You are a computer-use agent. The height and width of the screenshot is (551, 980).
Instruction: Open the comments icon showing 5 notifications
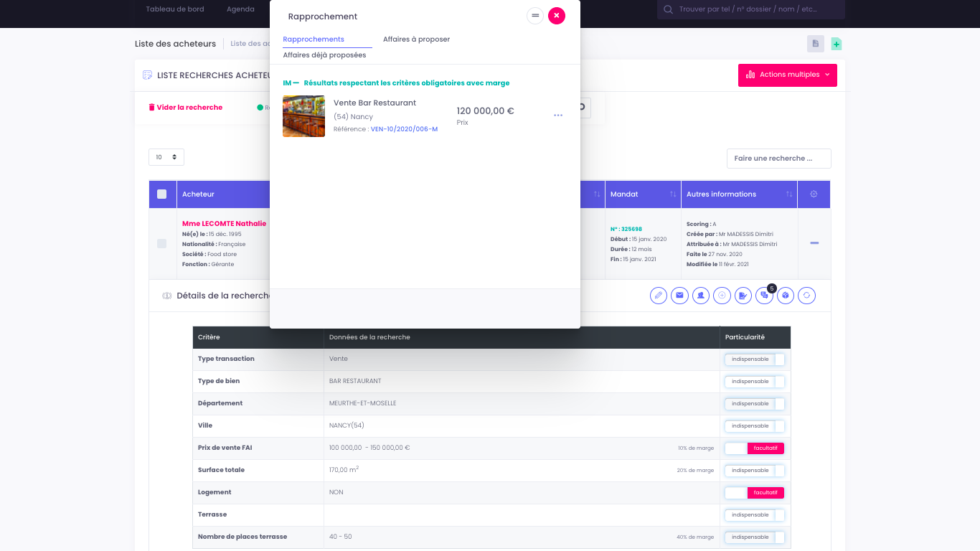pos(763,295)
